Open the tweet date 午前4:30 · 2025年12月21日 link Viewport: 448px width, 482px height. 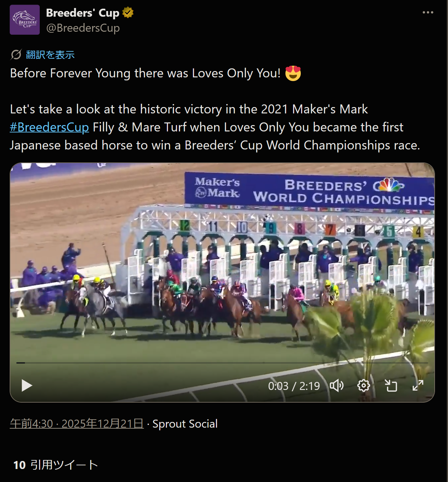(77, 424)
